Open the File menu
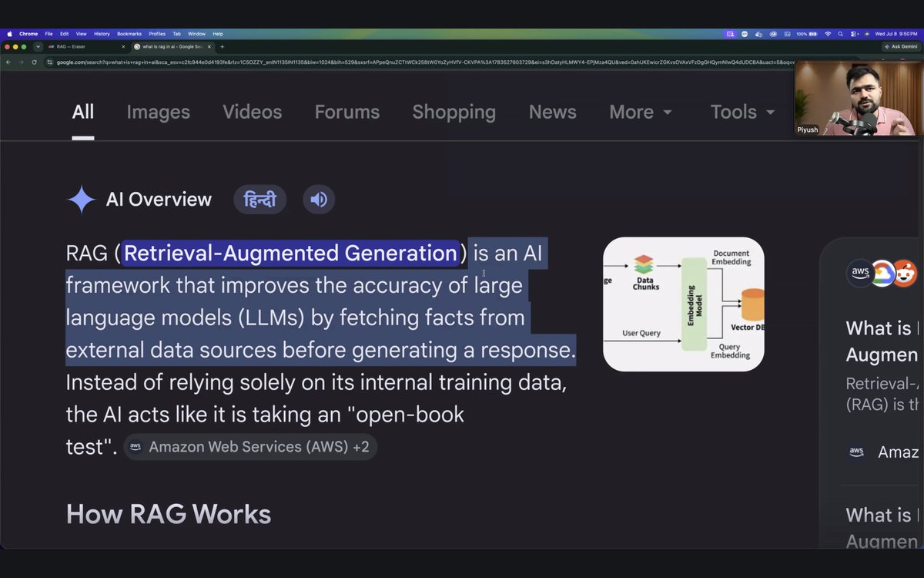The image size is (924, 578). click(x=49, y=34)
